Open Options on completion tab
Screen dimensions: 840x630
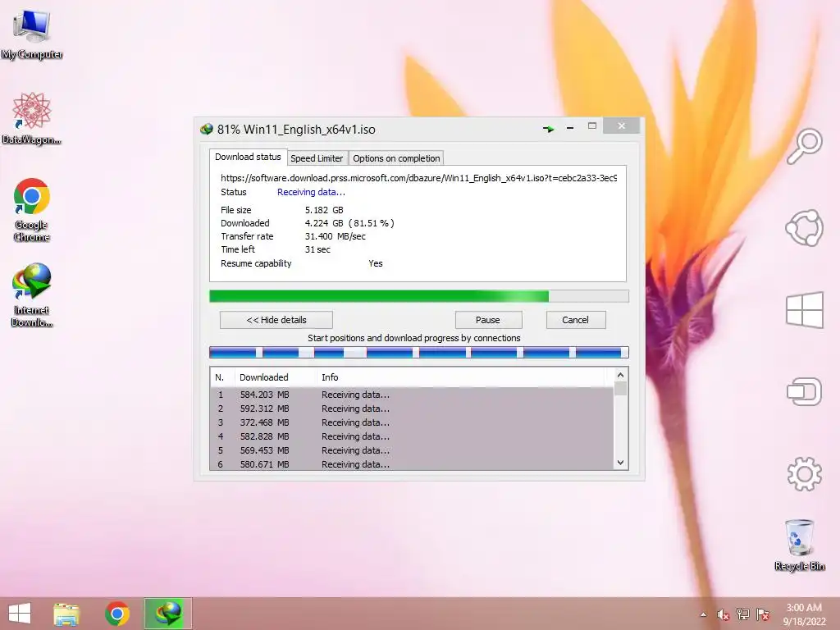[396, 158]
